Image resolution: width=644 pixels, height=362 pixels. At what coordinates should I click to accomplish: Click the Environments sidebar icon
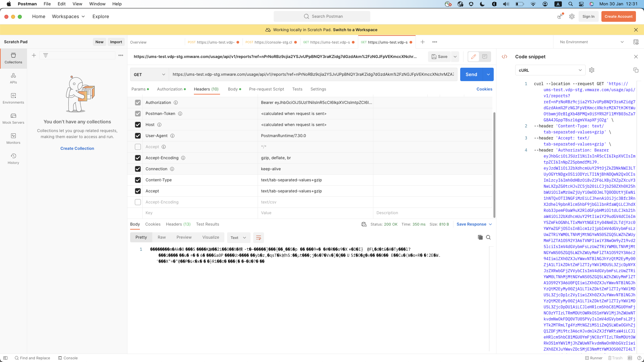[x=13, y=98]
